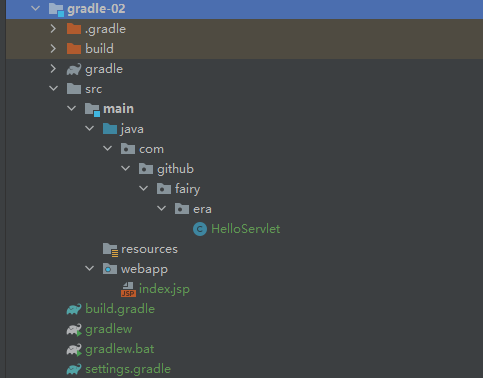This screenshot has height=378, width=483.
Task: Click the github package icon
Action: 146,169
